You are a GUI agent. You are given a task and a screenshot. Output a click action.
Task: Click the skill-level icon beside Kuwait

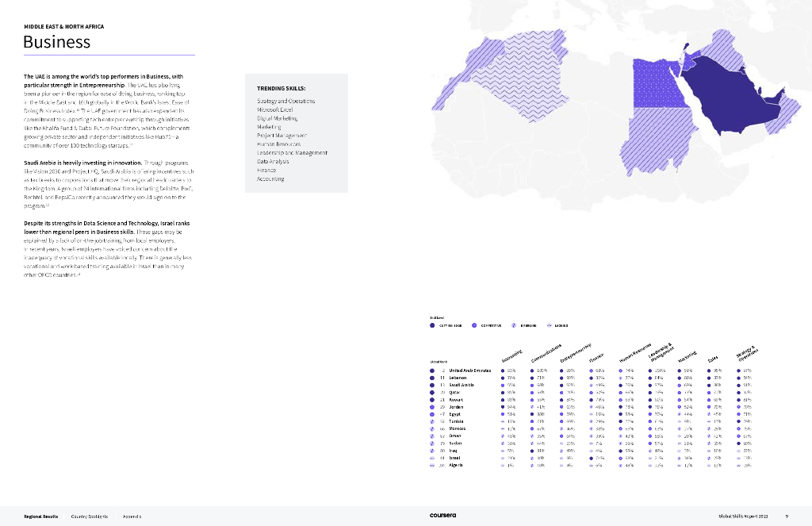[x=432, y=400]
